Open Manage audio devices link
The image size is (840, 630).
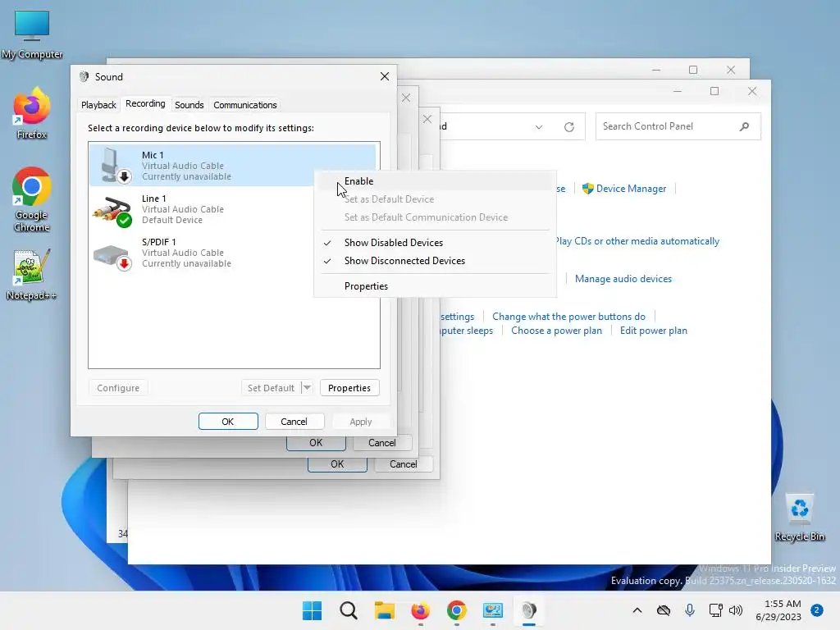623,279
